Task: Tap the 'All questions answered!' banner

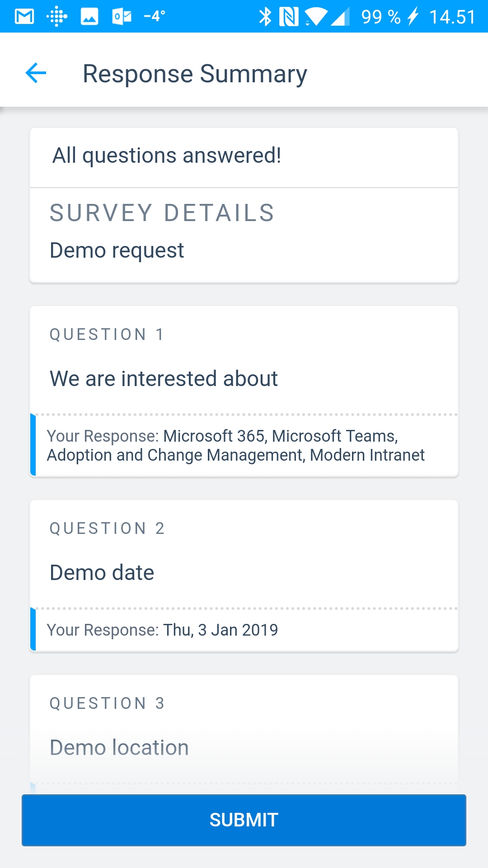Action: pyautogui.click(x=167, y=156)
